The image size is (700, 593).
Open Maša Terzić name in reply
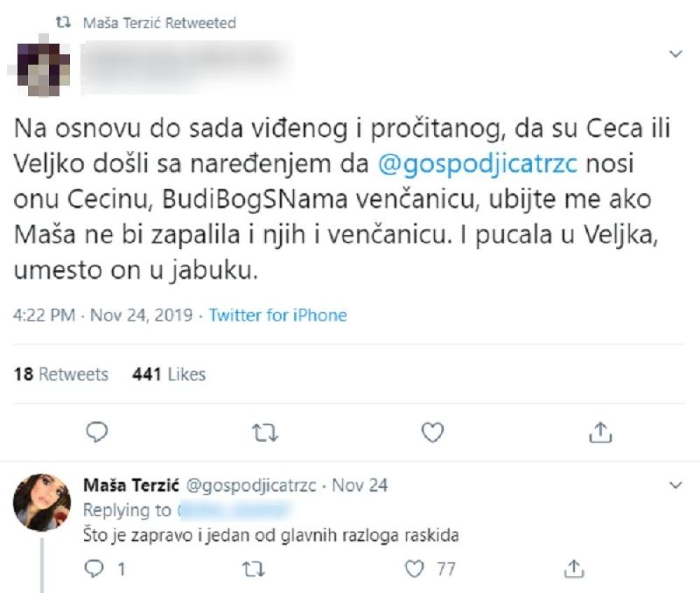tap(122, 485)
